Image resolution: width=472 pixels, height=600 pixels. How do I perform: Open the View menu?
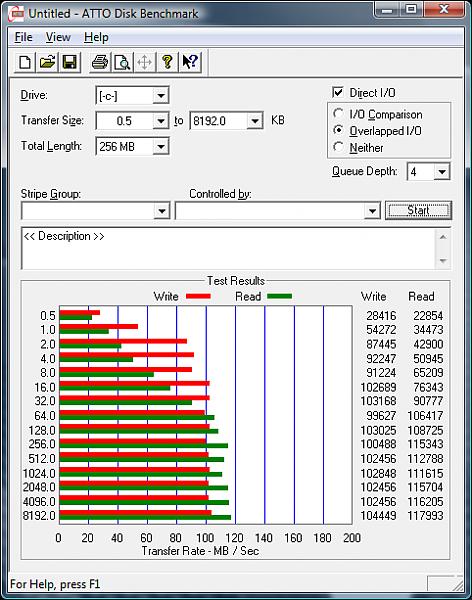pos(58,37)
